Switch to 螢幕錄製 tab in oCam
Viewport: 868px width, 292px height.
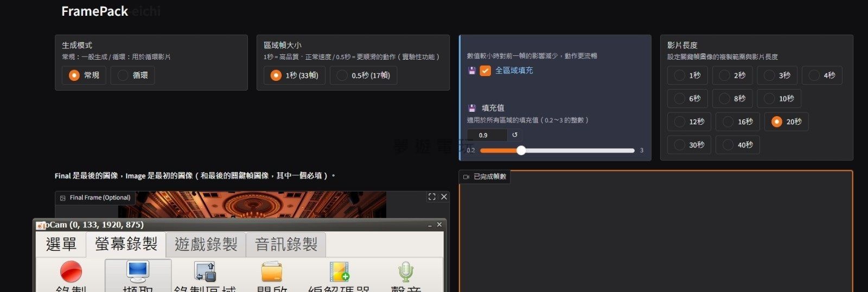click(x=126, y=244)
